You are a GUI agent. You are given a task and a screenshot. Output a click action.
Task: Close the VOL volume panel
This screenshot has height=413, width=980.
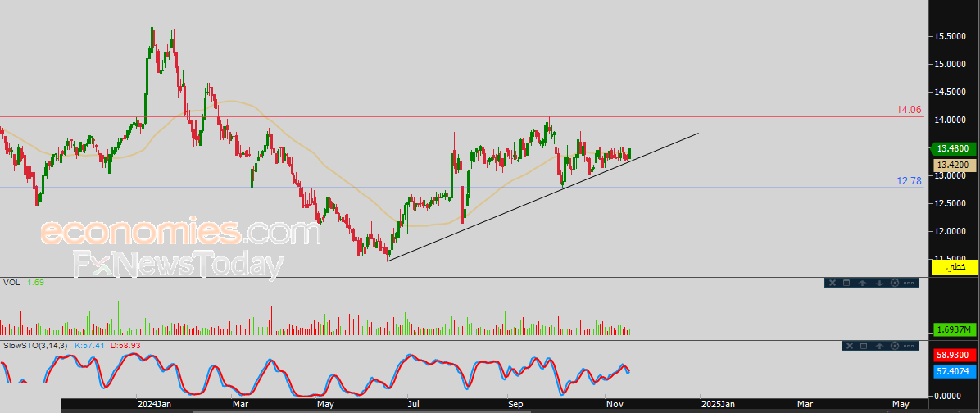833,283
